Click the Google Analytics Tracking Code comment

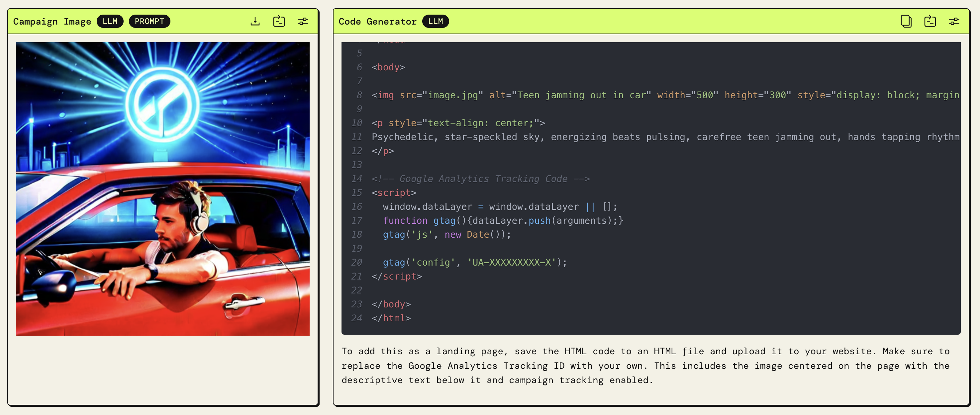pyautogui.click(x=480, y=179)
